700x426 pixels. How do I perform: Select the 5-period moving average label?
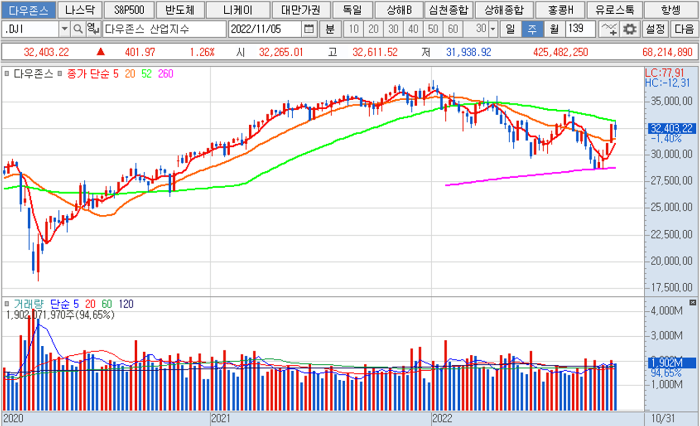[116, 74]
